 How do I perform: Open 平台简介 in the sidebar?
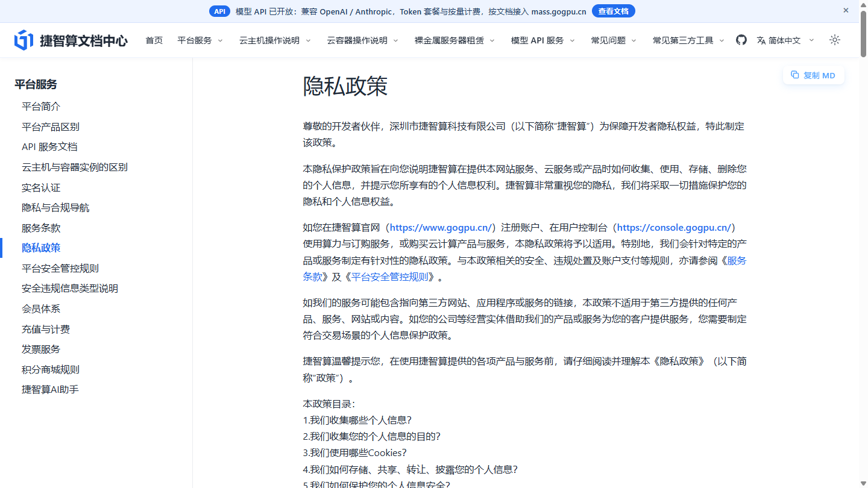tap(41, 107)
